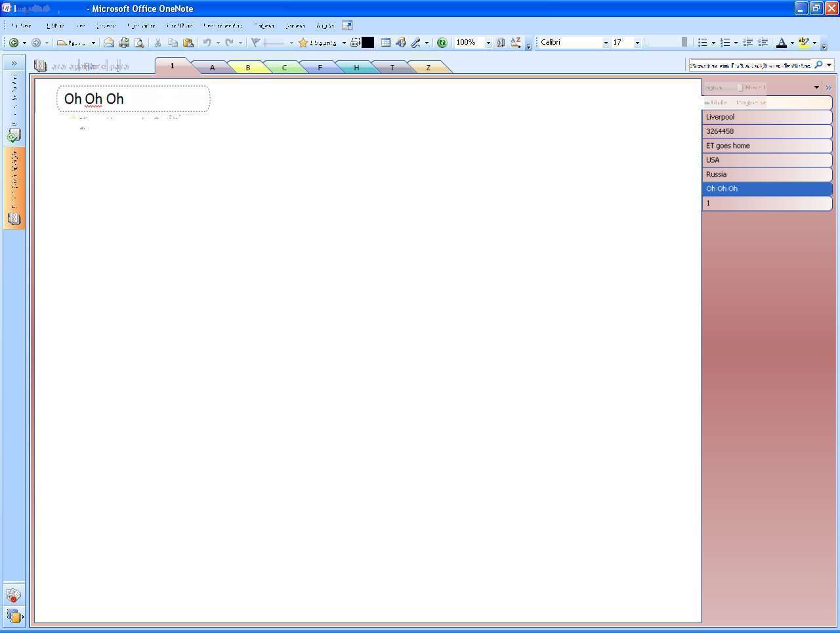
Task: Apply numbered list formatting
Action: pos(725,43)
